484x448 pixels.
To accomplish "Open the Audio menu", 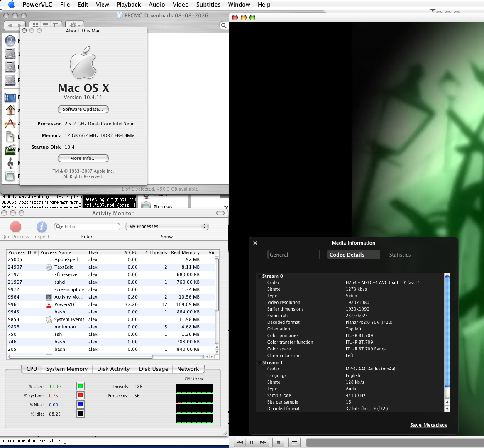I will [x=156, y=5].
